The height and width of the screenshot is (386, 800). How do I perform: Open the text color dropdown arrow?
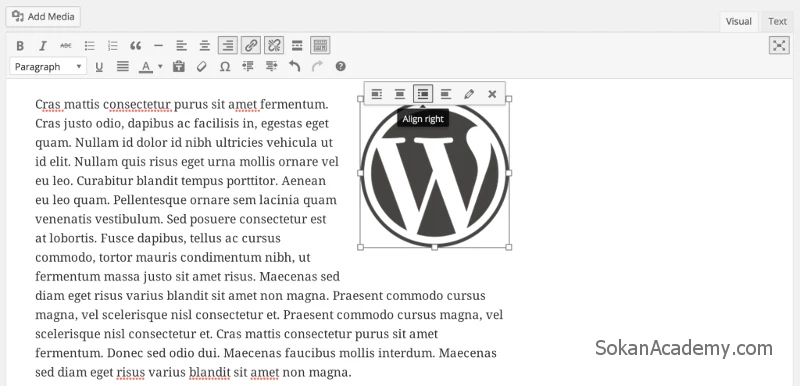[160, 67]
